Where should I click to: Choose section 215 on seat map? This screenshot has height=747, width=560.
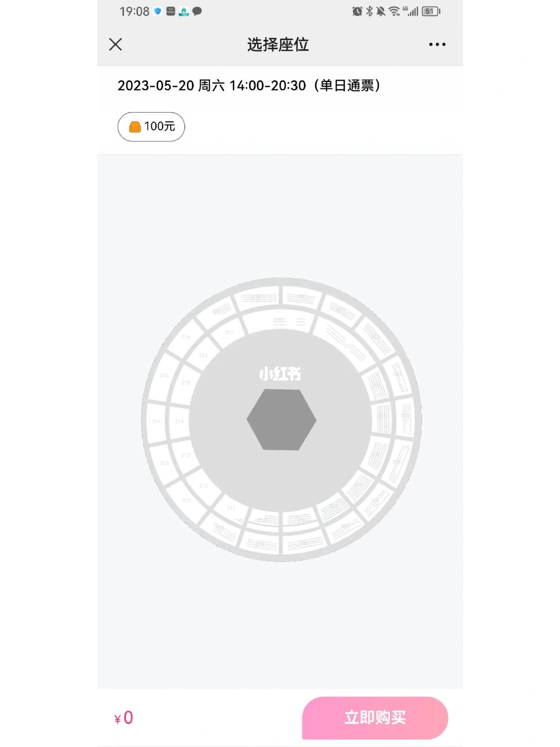coord(186,383)
